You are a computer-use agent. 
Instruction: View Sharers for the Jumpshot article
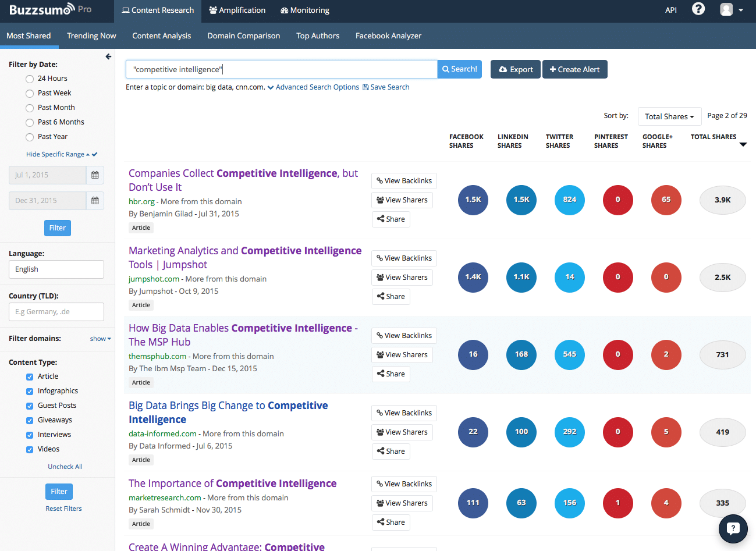[x=402, y=278]
